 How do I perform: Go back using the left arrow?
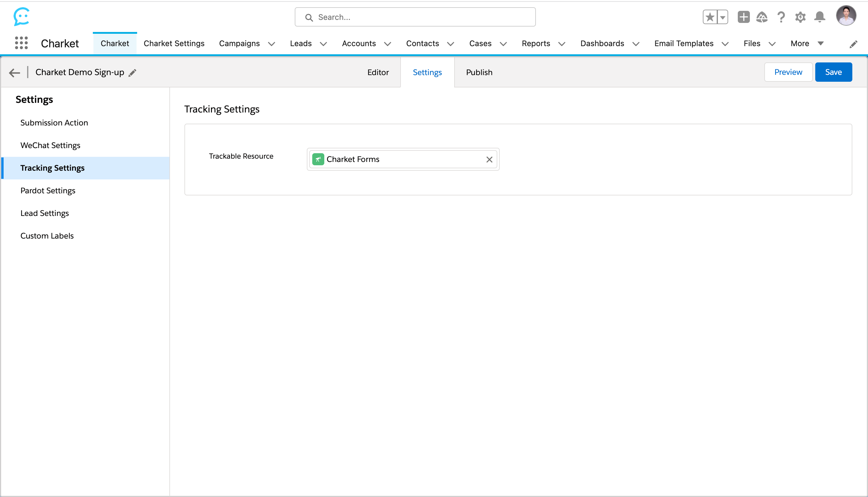[x=15, y=72]
